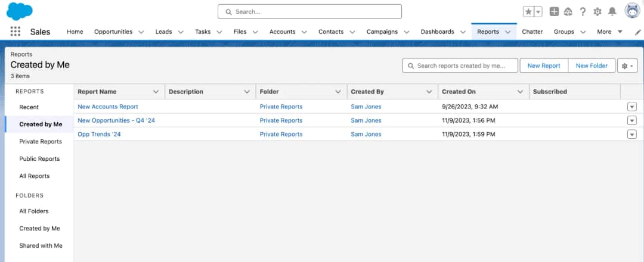Open the Global Actions plus icon
Screen dimensions: 644x262
[x=554, y=12]
